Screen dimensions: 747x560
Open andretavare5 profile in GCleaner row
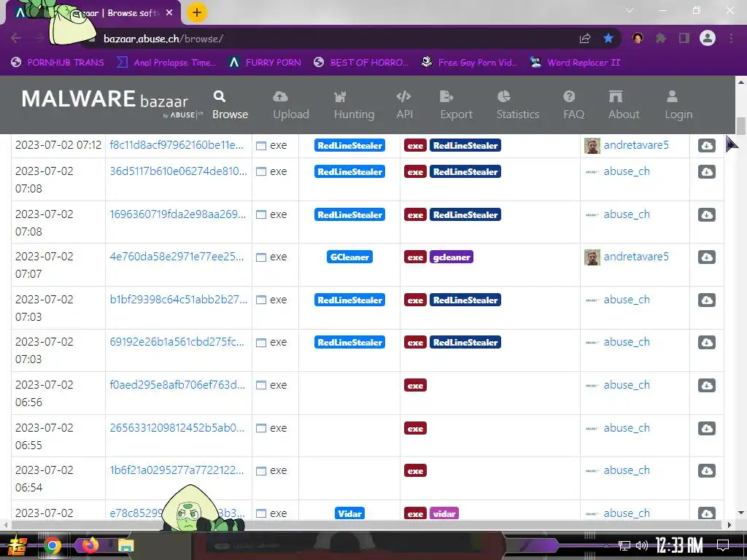pos(636,256)
